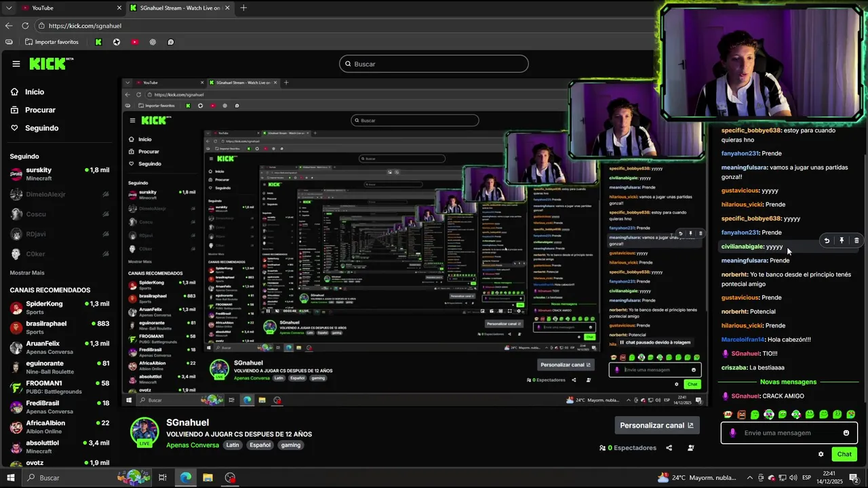This screenshot has width=868, height=488.
Task: Open AfricaAlbion recommended channel
Action: point(60,427)
